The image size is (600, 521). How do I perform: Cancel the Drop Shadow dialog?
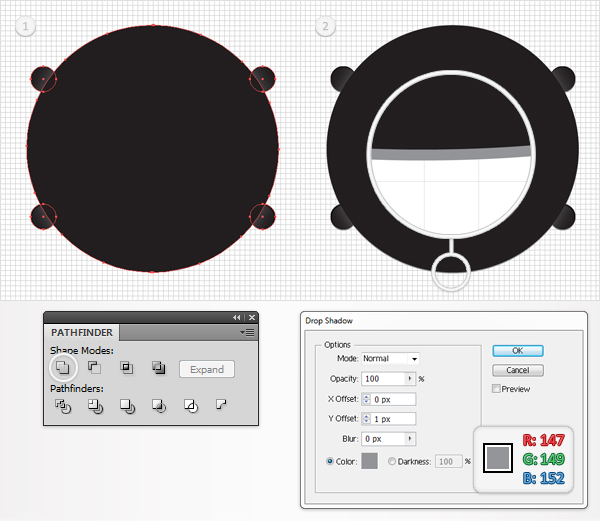tap(518, 370)
